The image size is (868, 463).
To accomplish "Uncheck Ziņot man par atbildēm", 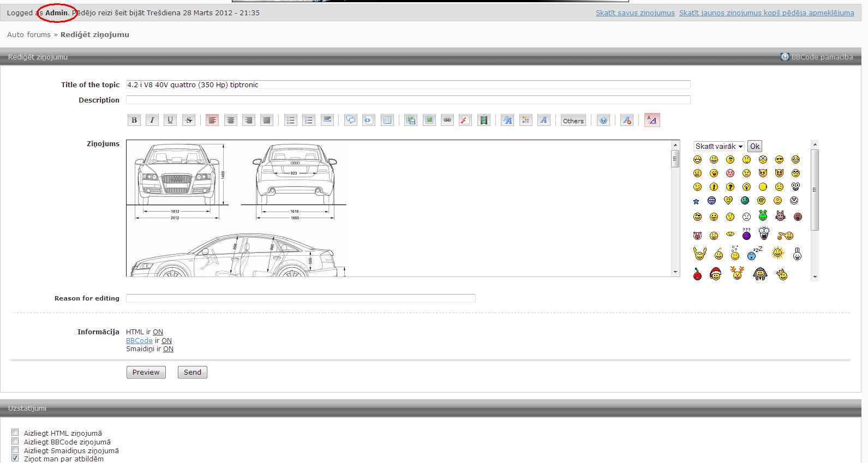I will click(x=15, y=458).
